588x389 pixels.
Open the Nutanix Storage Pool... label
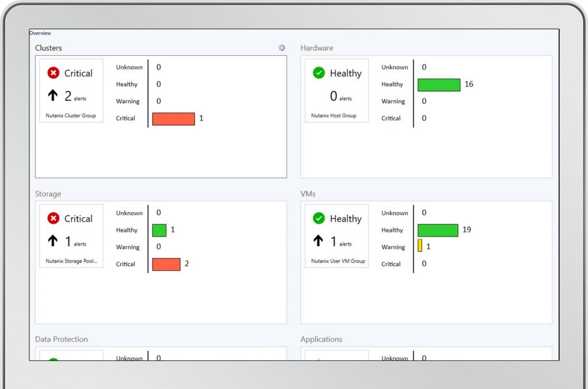pyautogui.click(x=71, y=261)
